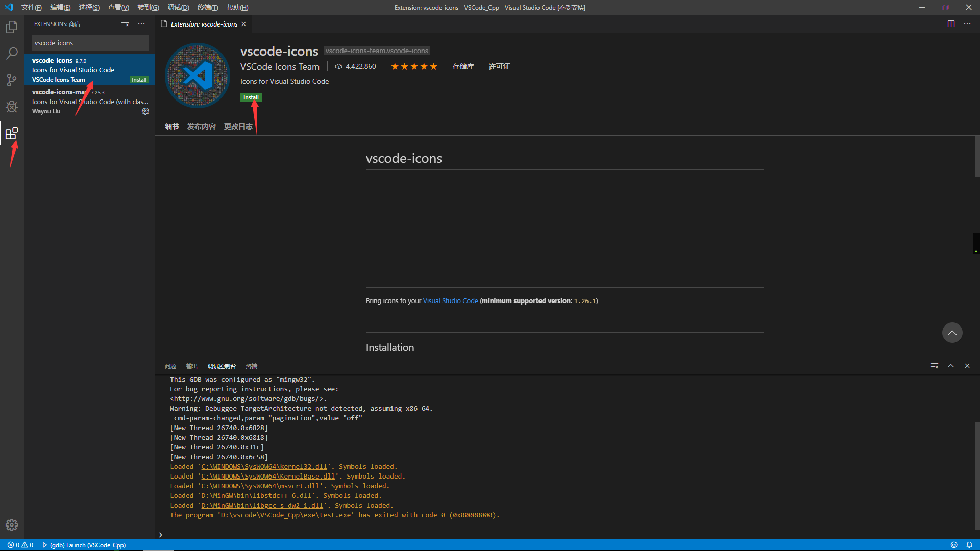980x551 pixels.
Task: Open libgcc_s_dw2-1.dll path link
Action: click(262, 506)
